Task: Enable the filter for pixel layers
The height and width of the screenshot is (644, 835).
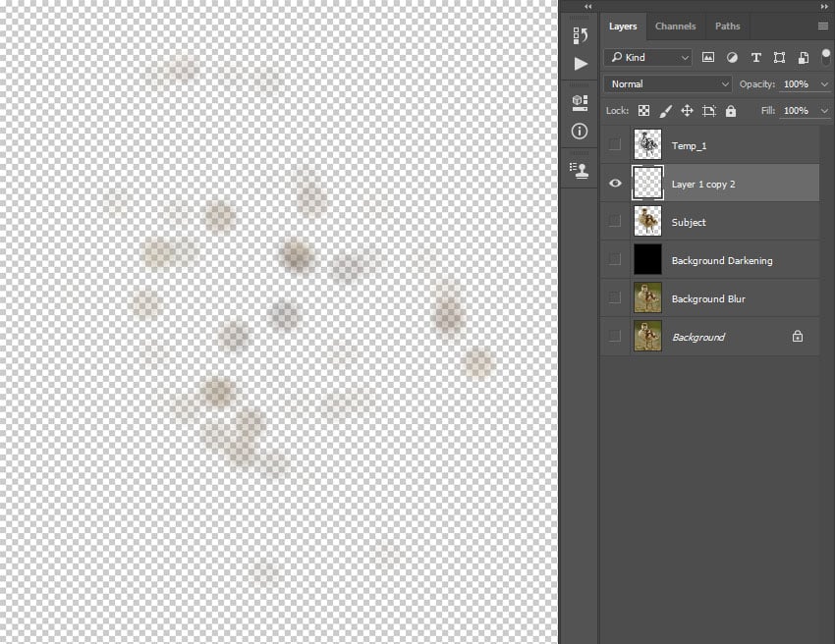Action: [x=708, y=57]
